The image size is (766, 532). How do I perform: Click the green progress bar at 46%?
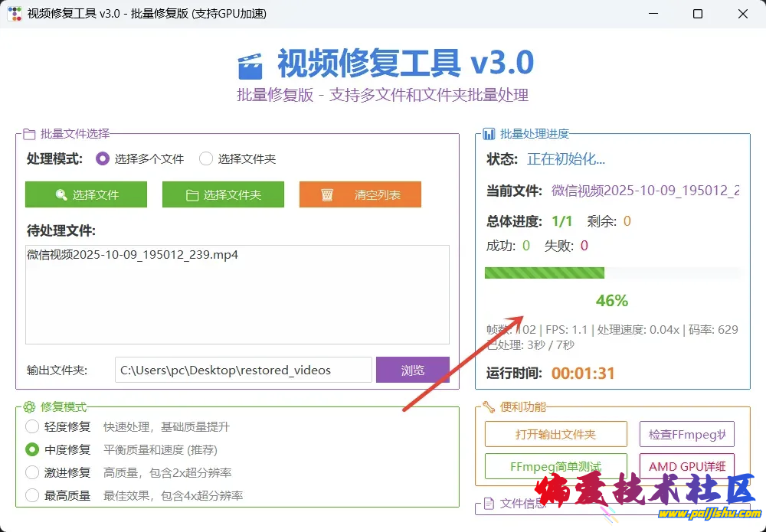click(545, 273)
